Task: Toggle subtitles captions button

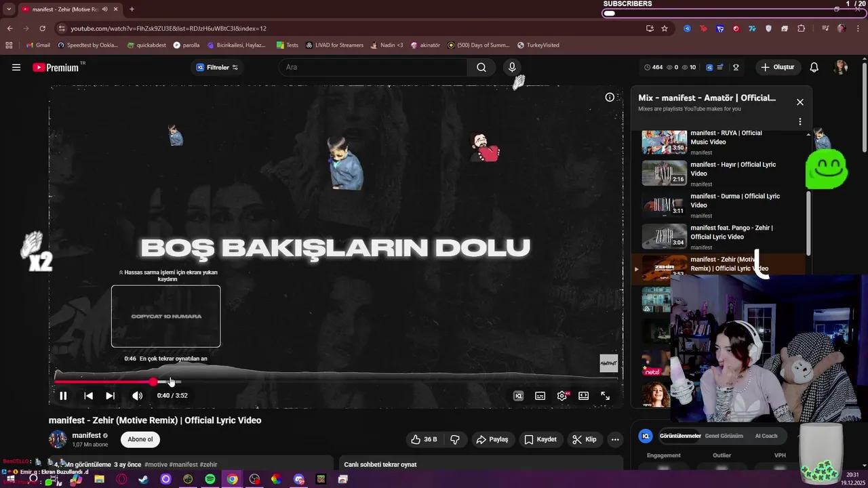Action: [540, 396]
